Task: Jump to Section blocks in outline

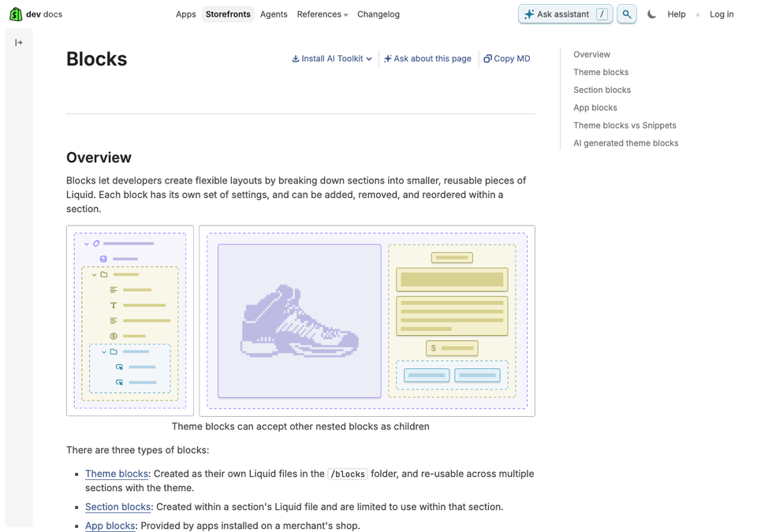Action: [x=602, y=90]
